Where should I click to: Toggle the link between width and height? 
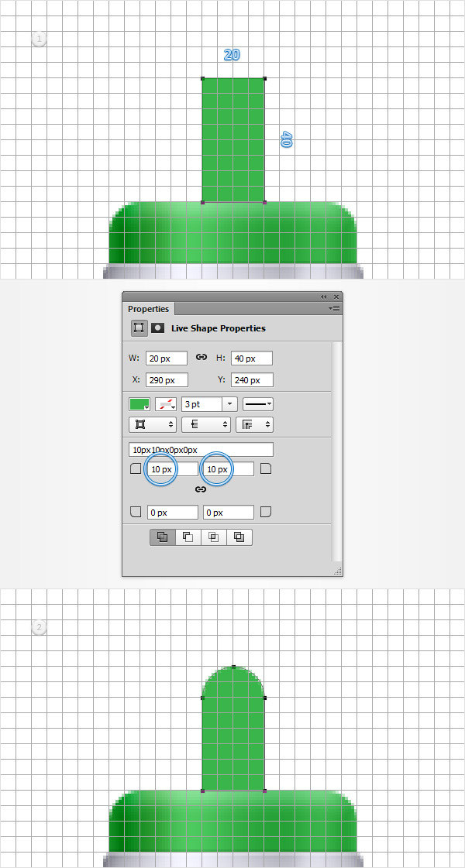coord(201,357)
